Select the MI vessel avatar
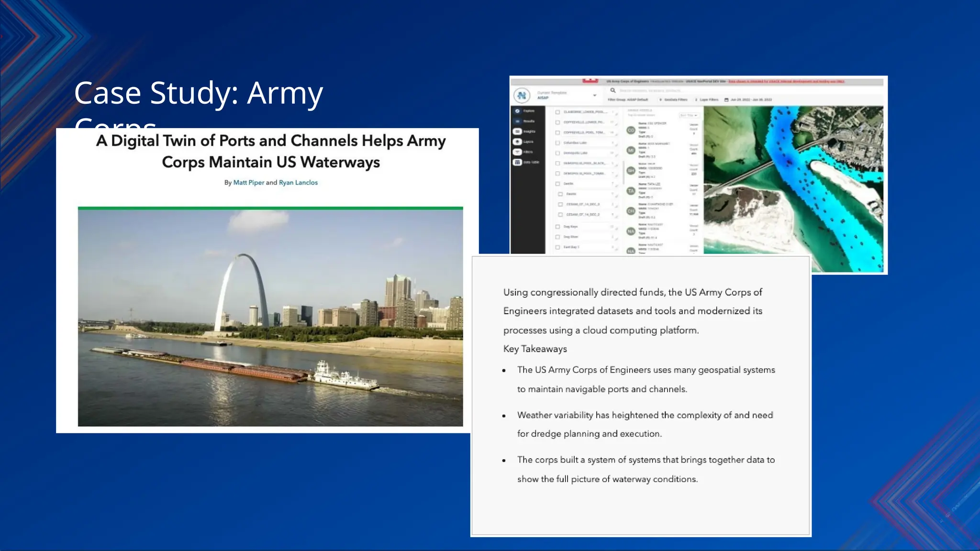The width and height of the screenshot is (980, 551). 631,150
